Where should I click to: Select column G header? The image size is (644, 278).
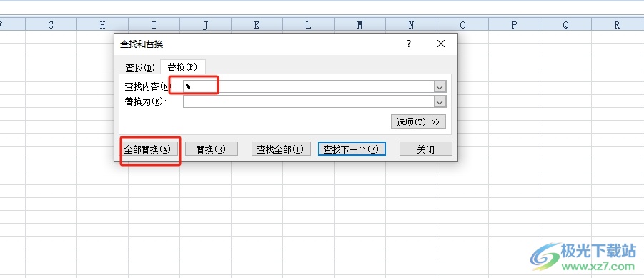(x=51, y=25)
